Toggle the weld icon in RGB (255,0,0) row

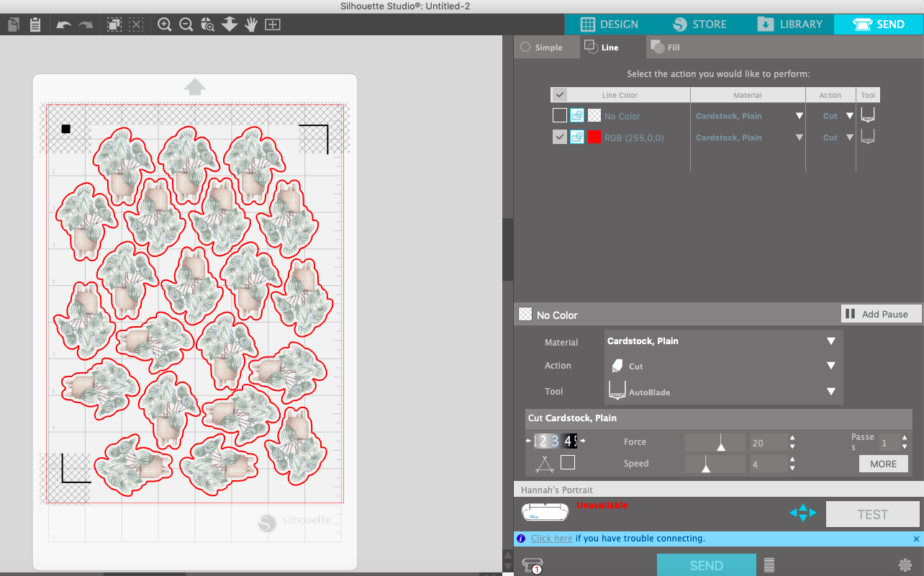tap(577, 137)
